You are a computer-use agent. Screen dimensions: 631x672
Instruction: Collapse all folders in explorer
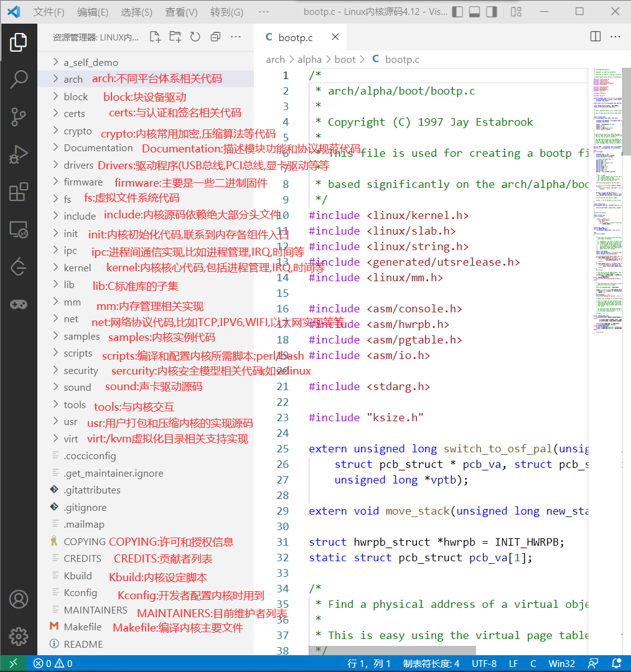(215, 37)
